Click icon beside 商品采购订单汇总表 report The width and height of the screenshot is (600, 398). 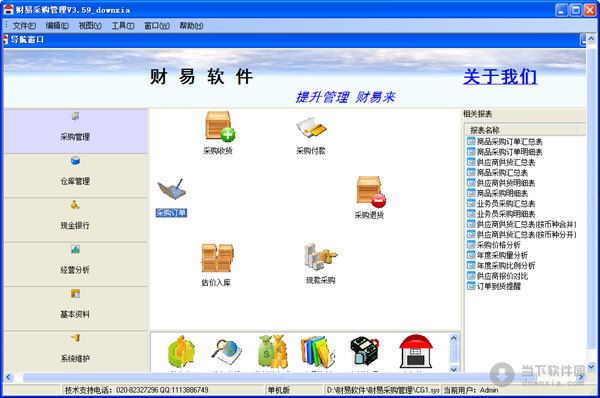471,141
